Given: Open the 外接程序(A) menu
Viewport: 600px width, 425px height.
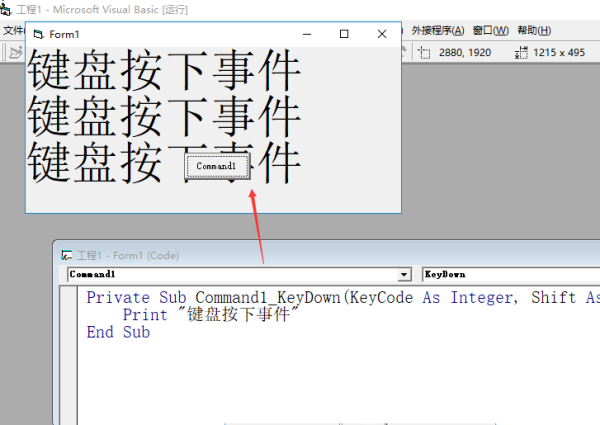Looking at the screenshot, I should 438,31.
